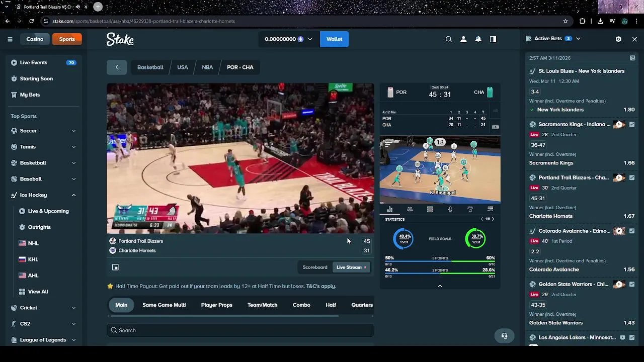Play Portland Trail Blazers stream in bets

click(619, 178)
